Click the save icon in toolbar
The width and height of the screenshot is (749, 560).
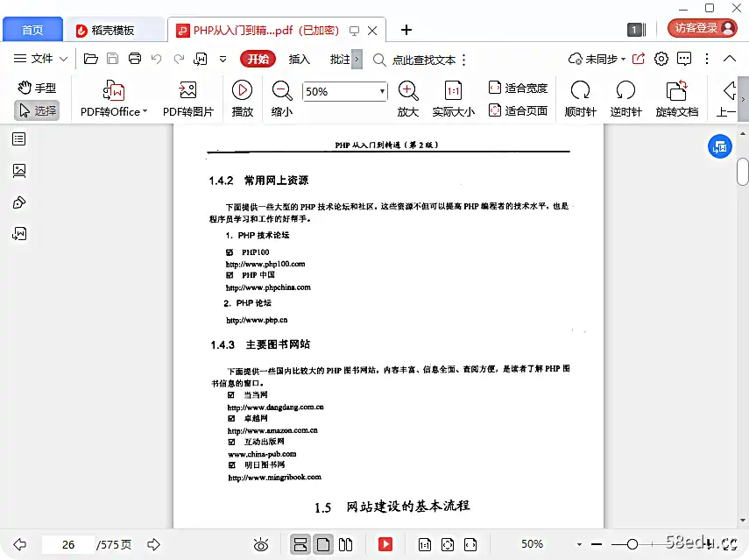(x=112, y=59)
